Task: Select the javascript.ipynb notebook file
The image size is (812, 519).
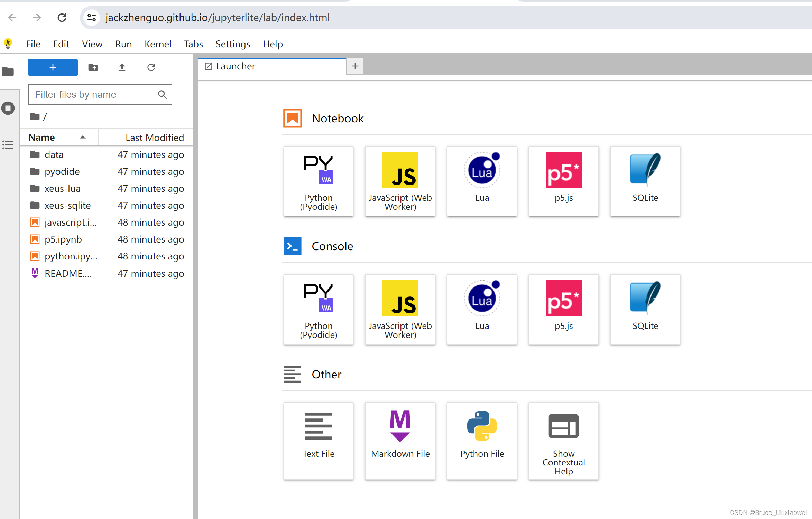Action: [x=106, y=223]
